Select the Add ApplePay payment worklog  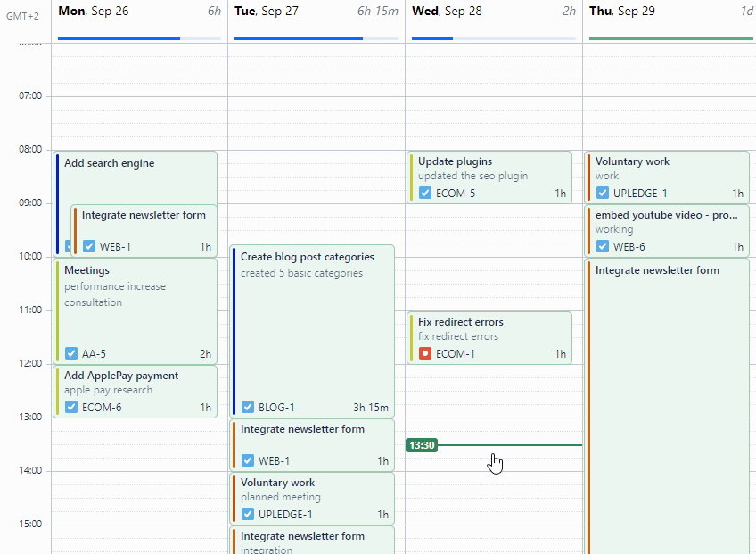[x=135, y=392]
